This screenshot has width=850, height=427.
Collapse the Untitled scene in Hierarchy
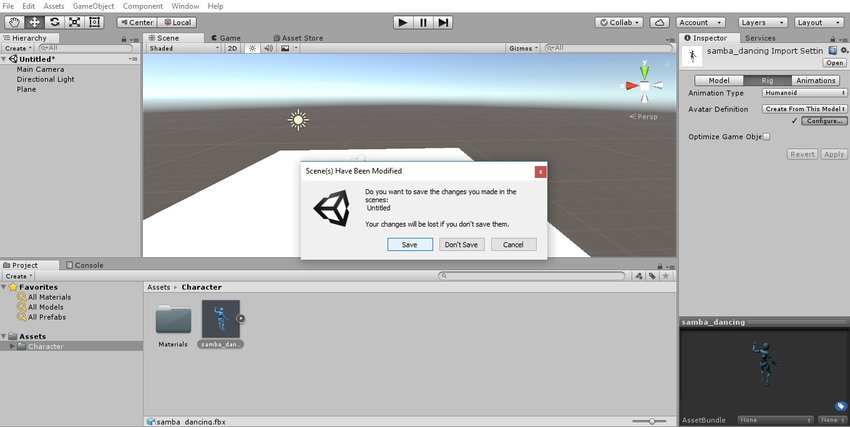point(4,59)
